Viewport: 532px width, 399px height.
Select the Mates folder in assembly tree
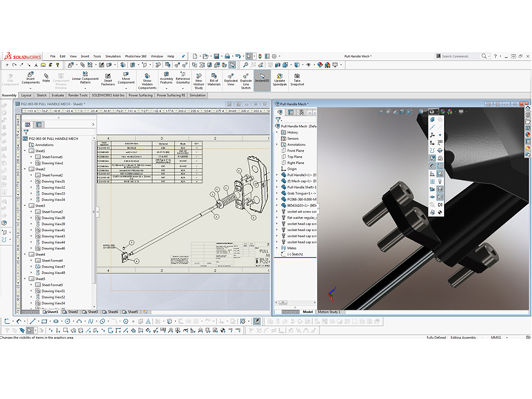(x=291, y=248)
